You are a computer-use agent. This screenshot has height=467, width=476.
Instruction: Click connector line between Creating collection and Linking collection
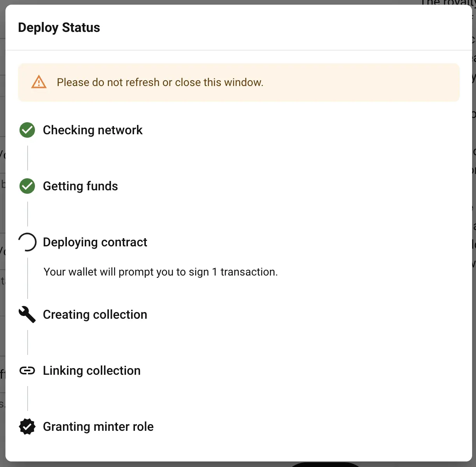click(x=28, y=342)
